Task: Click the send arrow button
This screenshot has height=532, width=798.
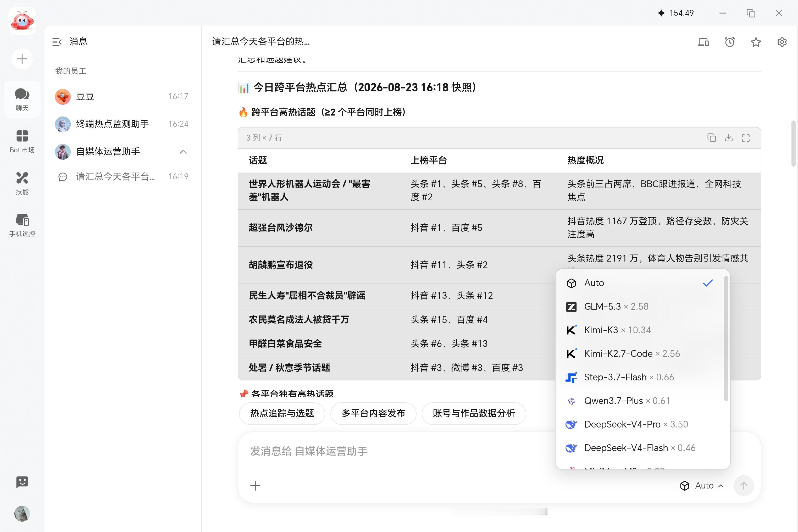Action: pos(743,486)
